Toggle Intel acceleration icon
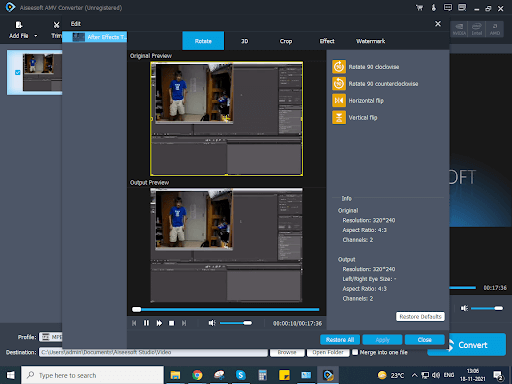512x384 pixels. (x=477, y=29)
